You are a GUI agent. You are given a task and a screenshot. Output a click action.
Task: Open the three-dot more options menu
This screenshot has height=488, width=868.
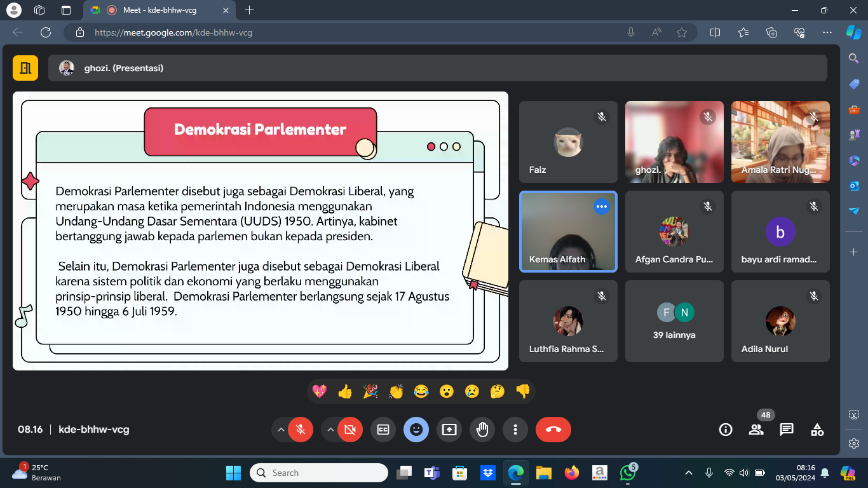tap(515, 430)
